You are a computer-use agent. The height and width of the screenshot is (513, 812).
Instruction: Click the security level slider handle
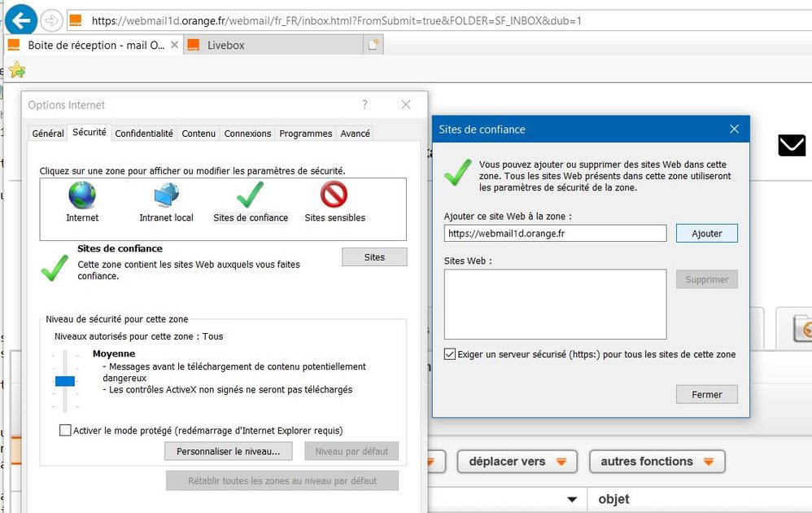point(65,381)
